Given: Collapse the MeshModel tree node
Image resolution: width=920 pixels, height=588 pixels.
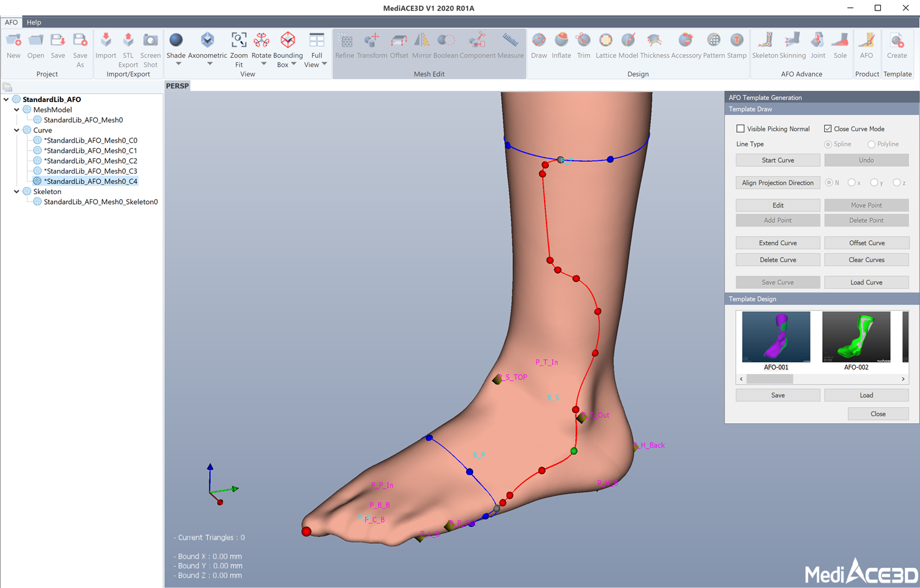Looking at the screenshot, I should point(17,110).
